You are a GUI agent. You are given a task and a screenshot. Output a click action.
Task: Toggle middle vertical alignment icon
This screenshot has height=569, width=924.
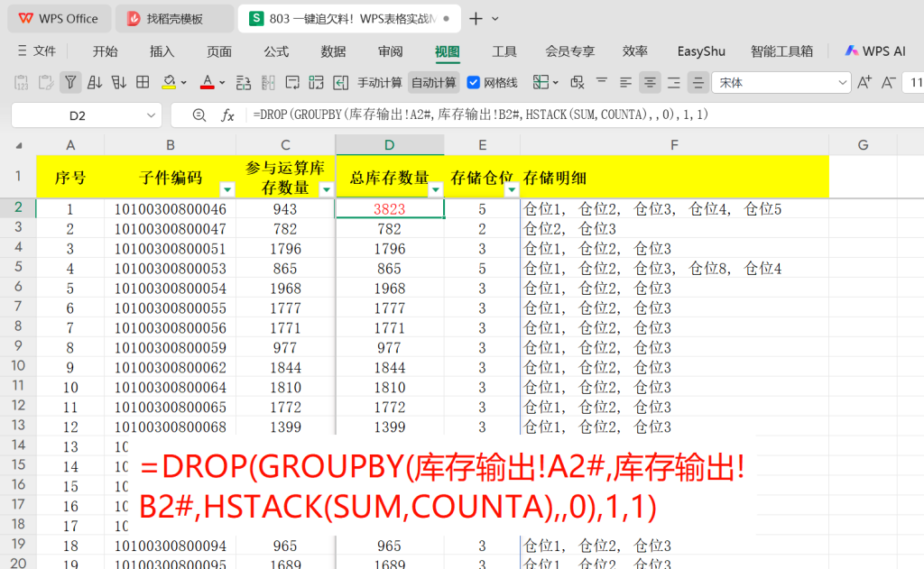click(698, 82)
